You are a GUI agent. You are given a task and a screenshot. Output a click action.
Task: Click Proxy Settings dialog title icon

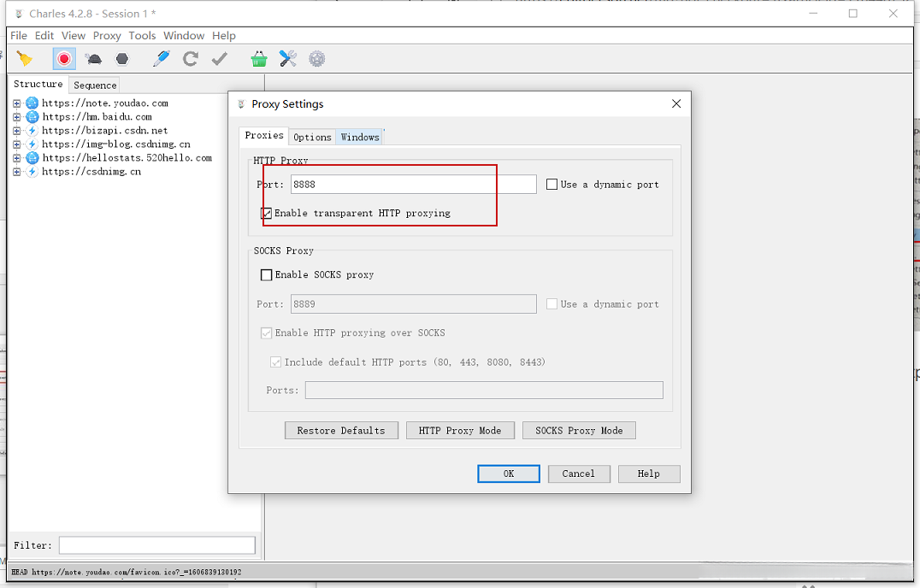tap(241, 103)
